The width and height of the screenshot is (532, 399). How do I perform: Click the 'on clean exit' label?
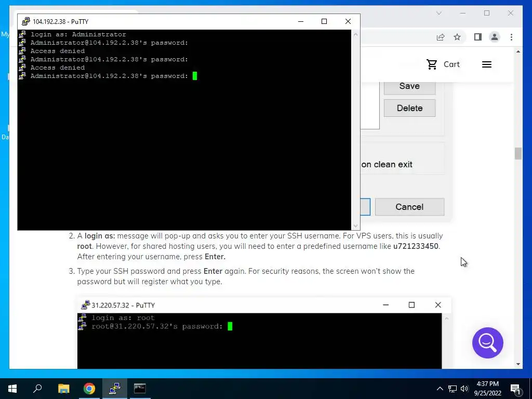pos(387,165)
